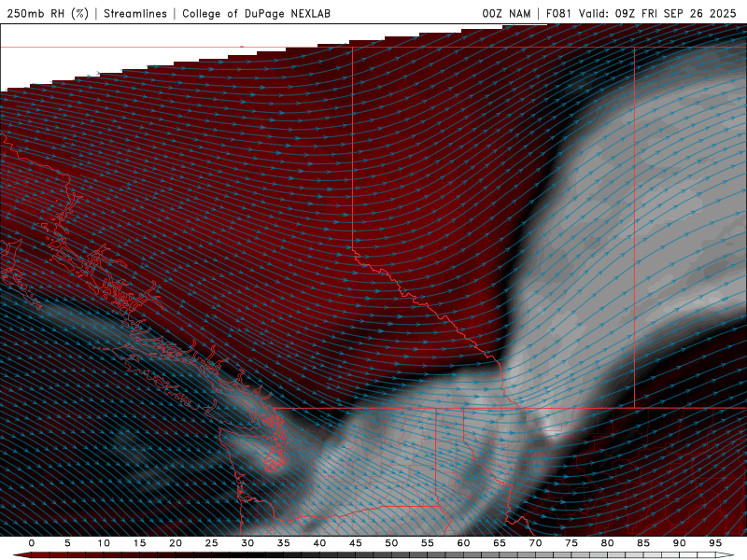Click the colorbar label '65'
747x560 pixels.
pos(500,543)
